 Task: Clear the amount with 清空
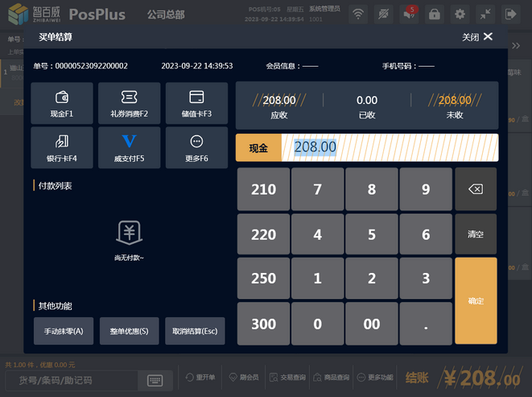[x=476, y=234]
